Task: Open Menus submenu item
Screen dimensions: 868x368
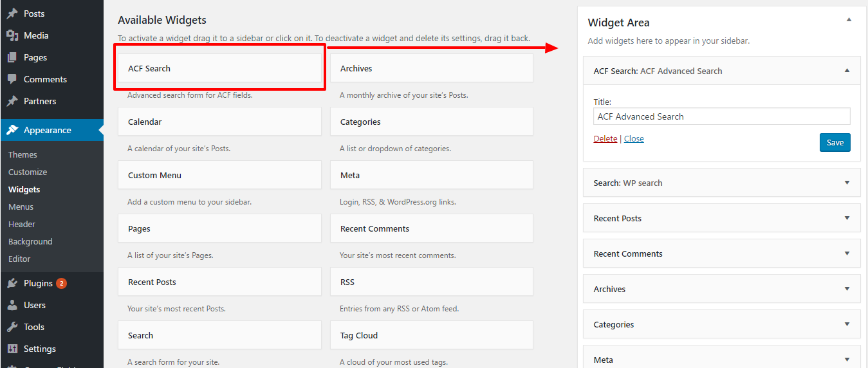Action: (x=21, y=207)
